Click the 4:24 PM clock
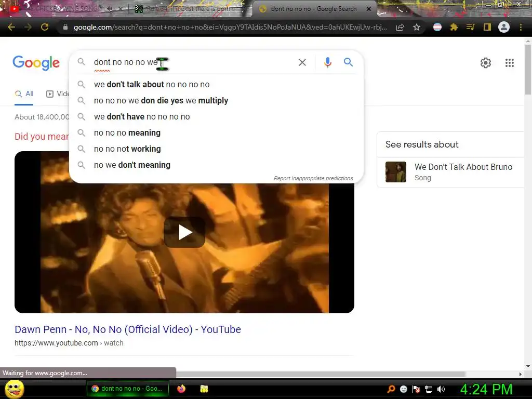 [486, 390]
